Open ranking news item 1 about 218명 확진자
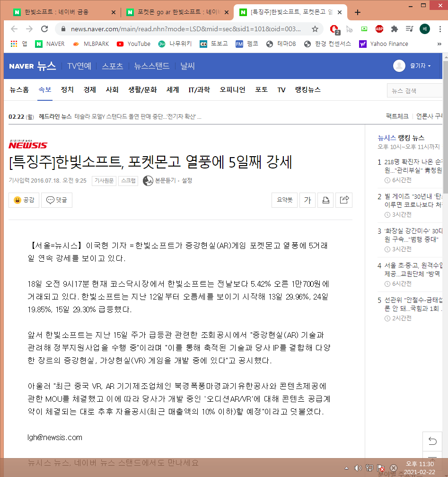The width and height of the screenshot is (448, 477). [x=413, y=166]
